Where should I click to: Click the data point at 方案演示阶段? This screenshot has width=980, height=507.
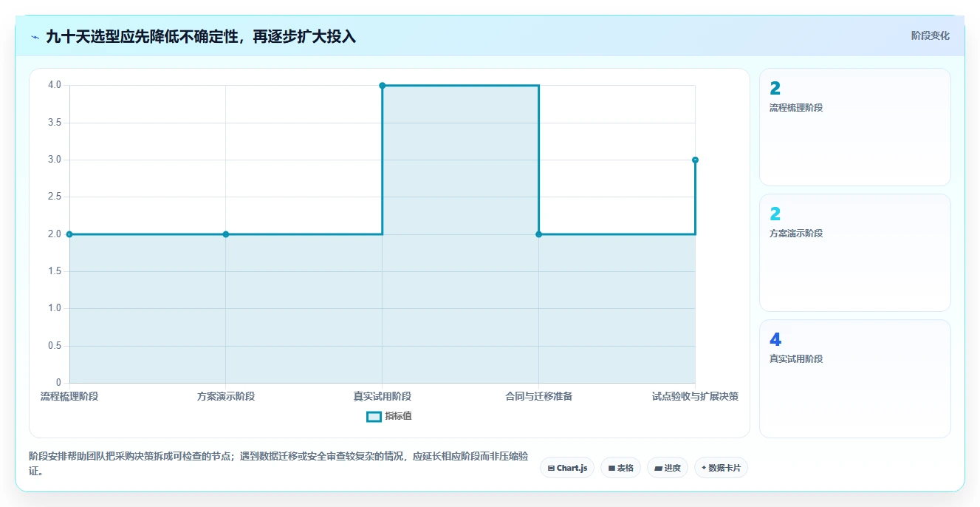[226, 234]
